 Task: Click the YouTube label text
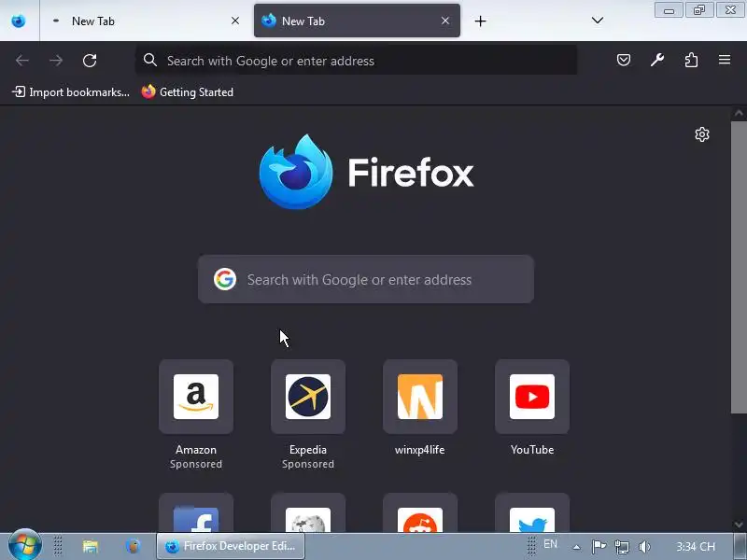click(532, 450)
